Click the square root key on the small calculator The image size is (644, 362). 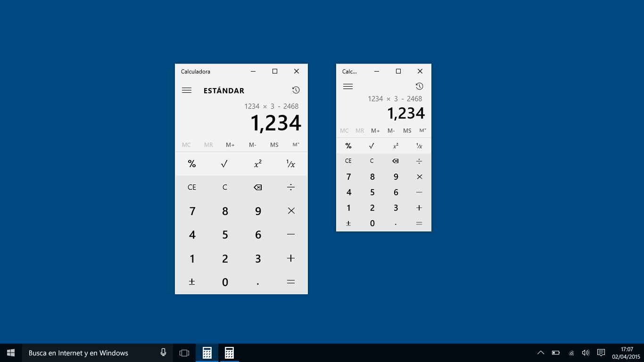point(372,146)
